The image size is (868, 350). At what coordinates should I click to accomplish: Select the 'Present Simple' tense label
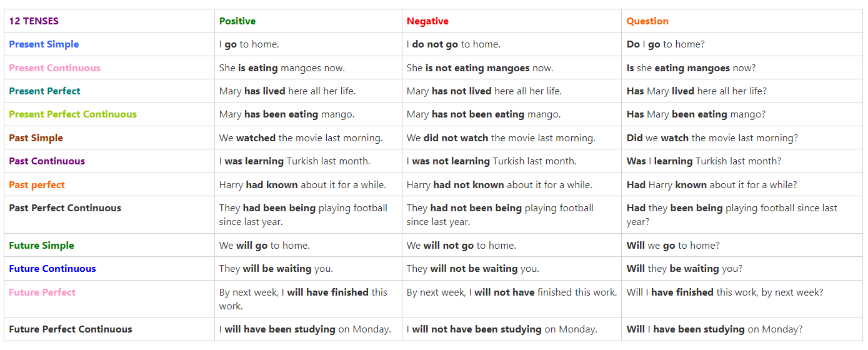point(44,44)
